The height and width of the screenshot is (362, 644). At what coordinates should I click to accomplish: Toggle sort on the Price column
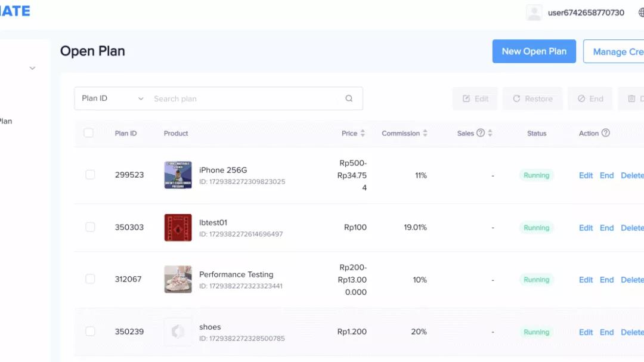pos(363,133)
